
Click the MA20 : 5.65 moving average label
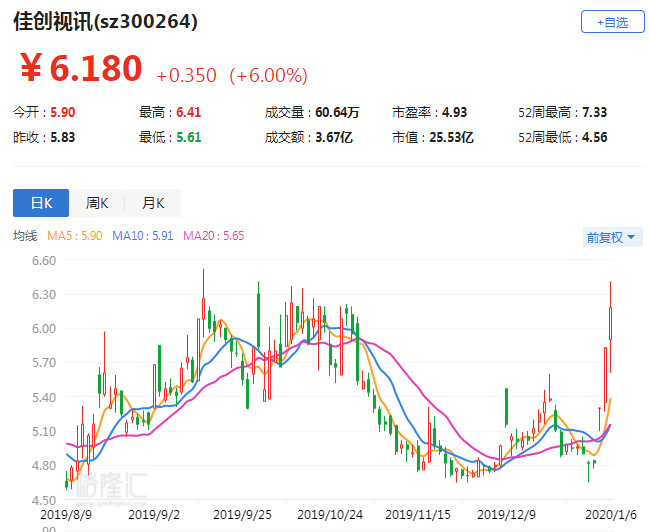[213, 236]
